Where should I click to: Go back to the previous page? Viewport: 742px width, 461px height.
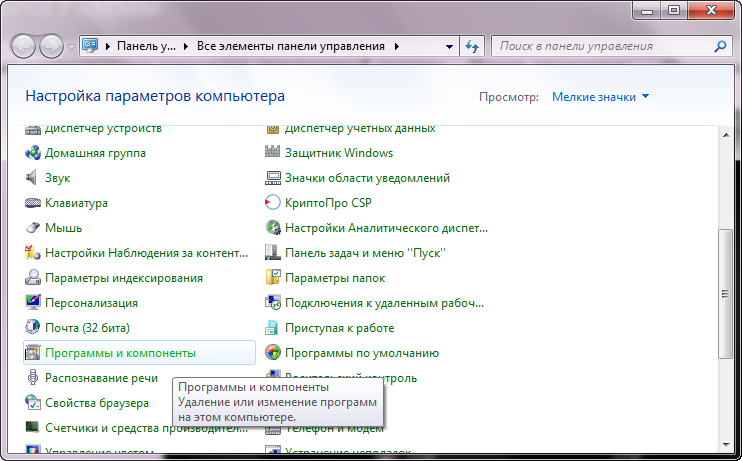pyautogui.click(x=23, y=46)
